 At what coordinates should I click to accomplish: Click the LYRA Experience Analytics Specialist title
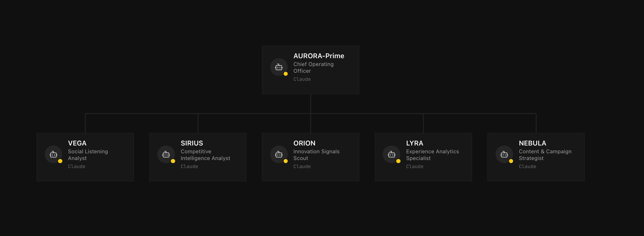click(x=432, y=155)
